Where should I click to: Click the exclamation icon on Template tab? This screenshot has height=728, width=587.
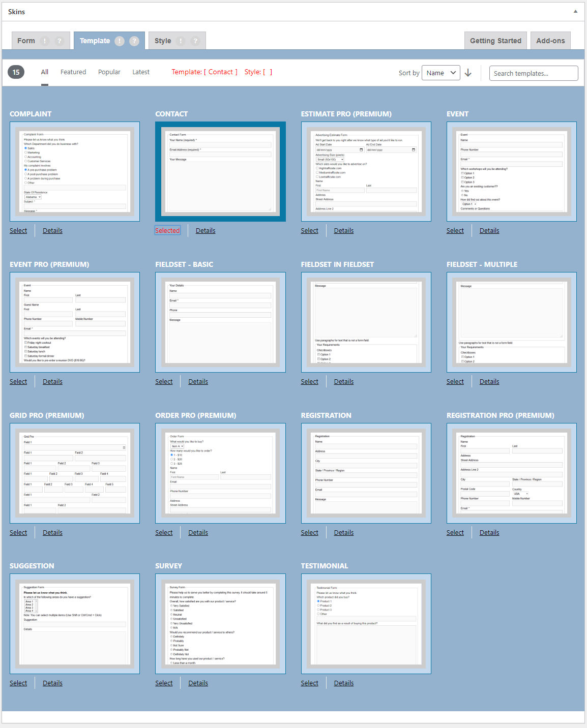pos(120,41)
